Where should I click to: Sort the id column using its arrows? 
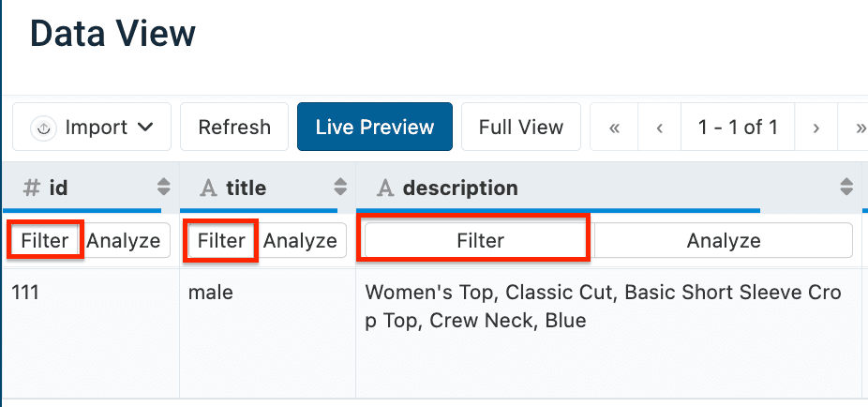[164, 188]
